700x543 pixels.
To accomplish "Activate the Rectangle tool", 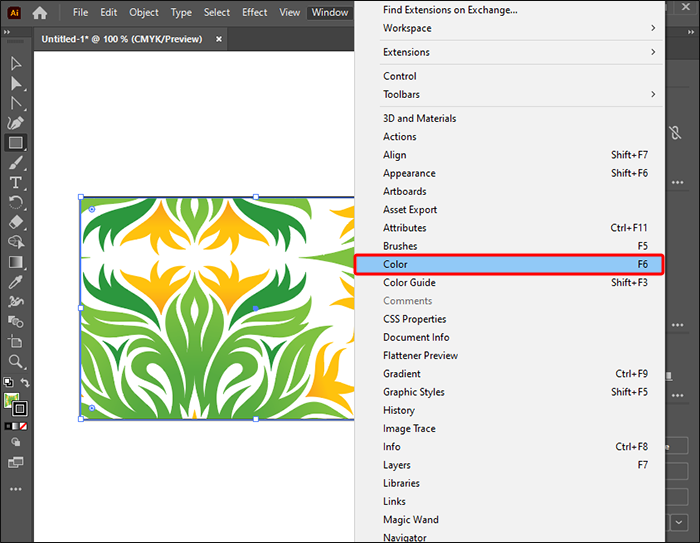I will pyautogui.click(x=16, y=143).
